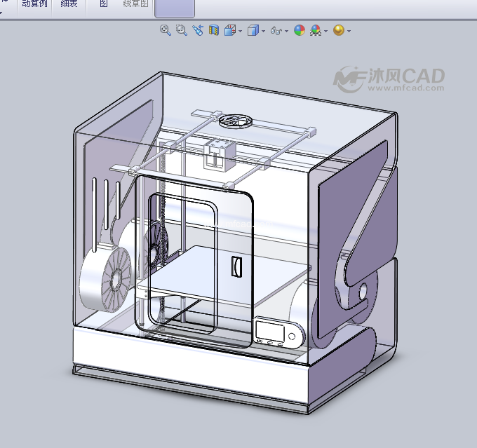Select the filament spool on the left side
Viewport: 477px width, 448px height.
click(x=106, y=278)
